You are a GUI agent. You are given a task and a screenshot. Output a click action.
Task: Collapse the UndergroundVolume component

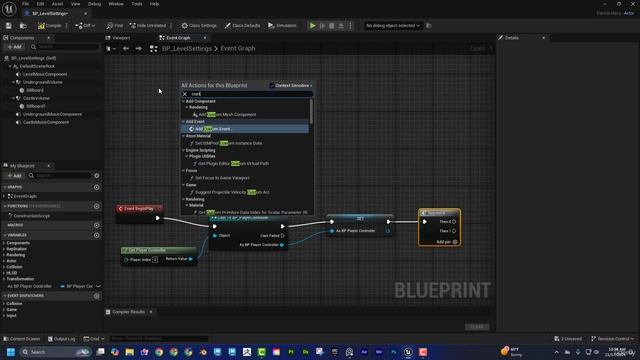pyautogui.click(x=13, y=82)
